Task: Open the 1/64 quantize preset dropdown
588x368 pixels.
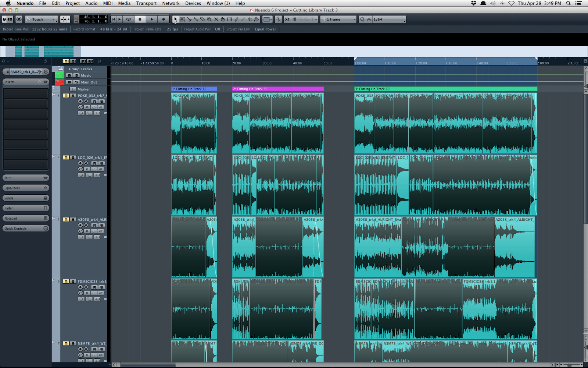Action: (x=388, y=19)
